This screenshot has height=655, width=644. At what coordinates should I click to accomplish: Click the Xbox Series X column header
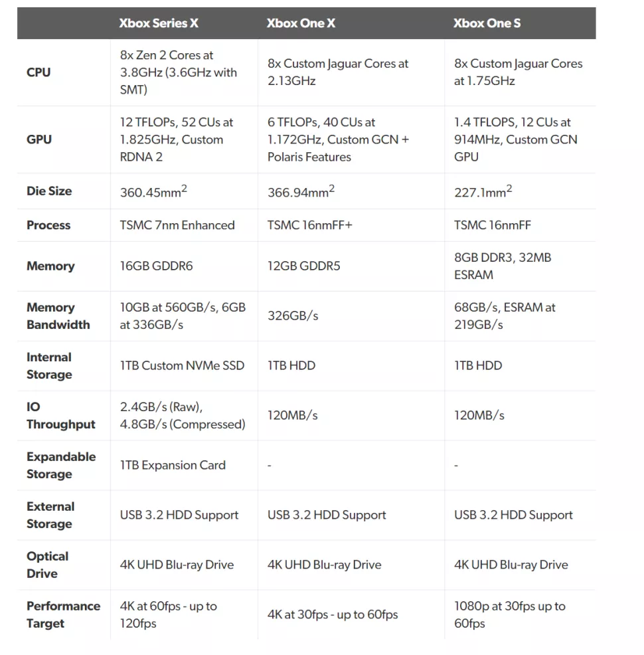click(x=159, y=23)
